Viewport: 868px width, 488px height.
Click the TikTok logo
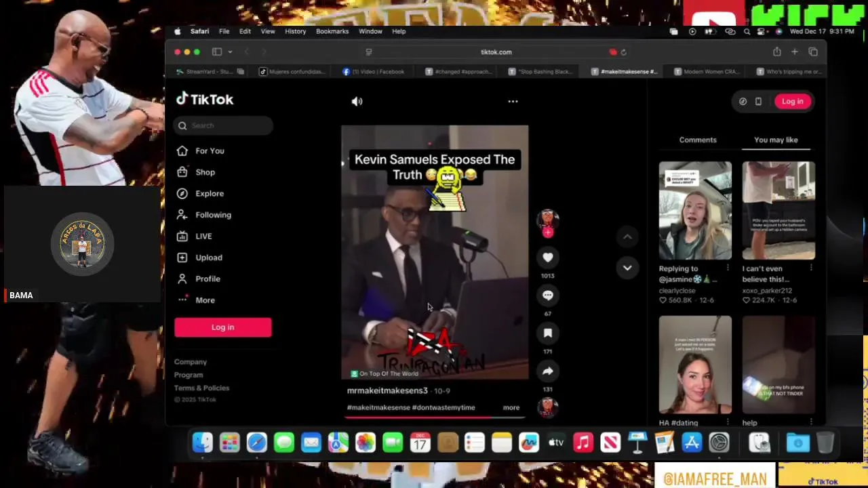tap(204, 100)
